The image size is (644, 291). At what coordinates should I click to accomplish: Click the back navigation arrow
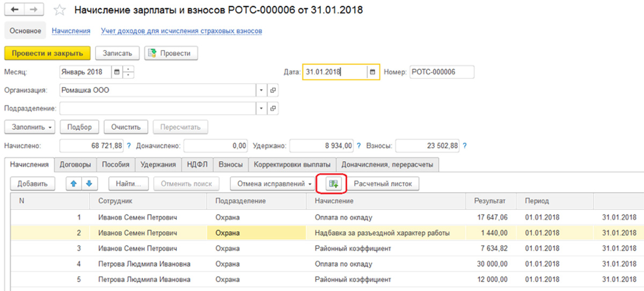pyautogui.click(x=15, y=10)
